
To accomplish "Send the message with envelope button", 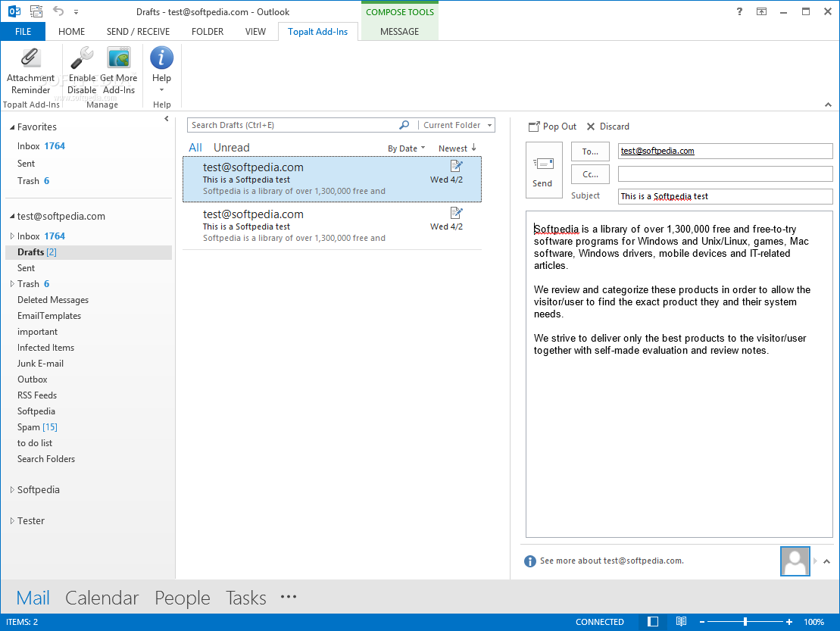I will tap(544, 170).
